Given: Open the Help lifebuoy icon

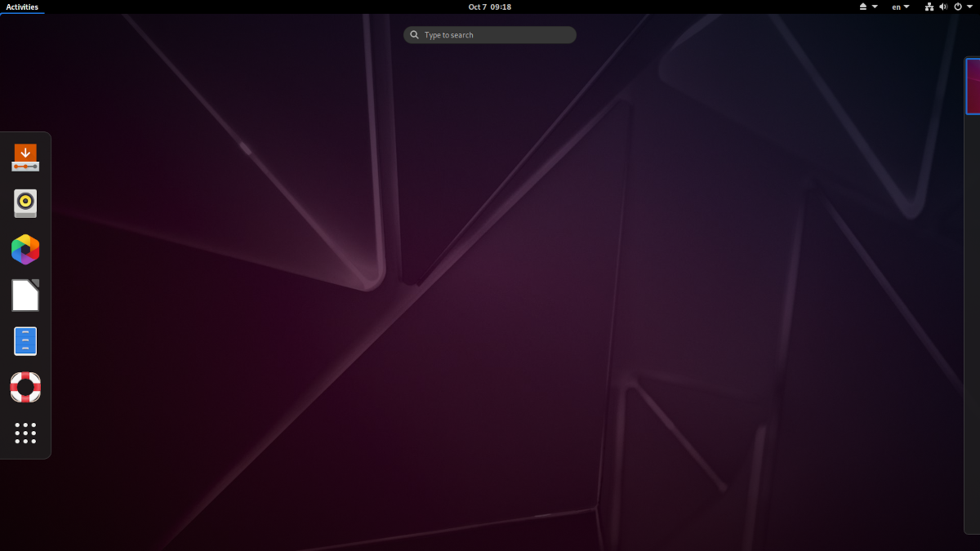Looking at the screenshot, I should (x=25, y=387).
